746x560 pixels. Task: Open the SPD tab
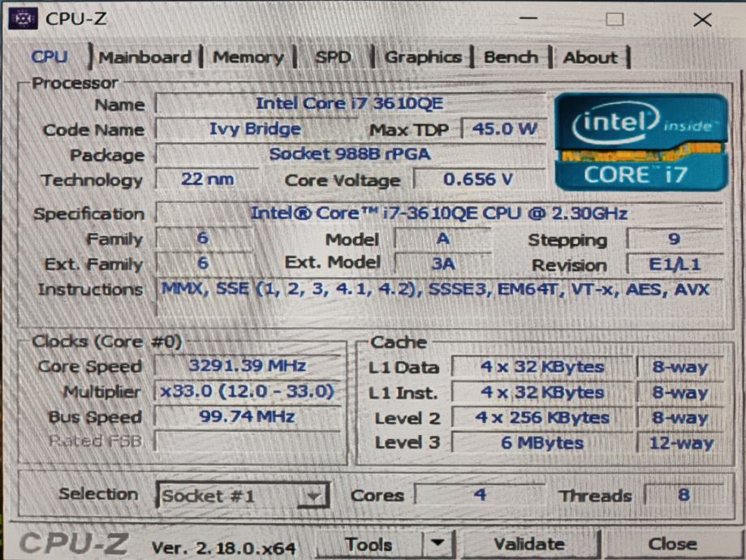333,58
